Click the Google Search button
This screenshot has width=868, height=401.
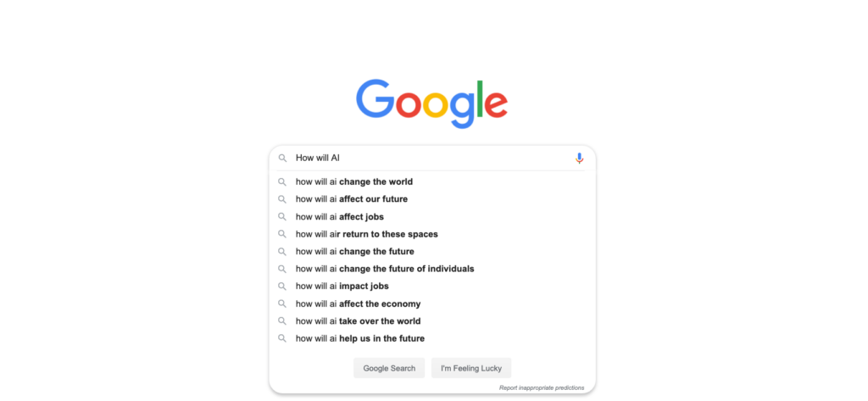coord(389,368)
